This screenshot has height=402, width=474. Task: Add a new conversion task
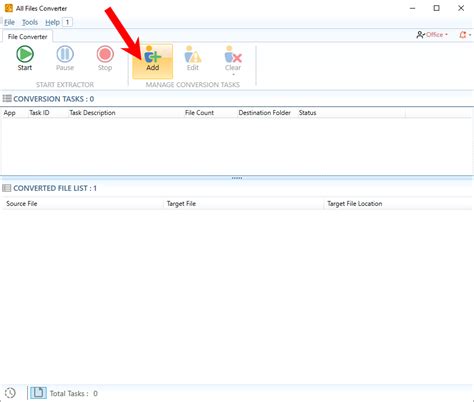[x=152, y=61]
